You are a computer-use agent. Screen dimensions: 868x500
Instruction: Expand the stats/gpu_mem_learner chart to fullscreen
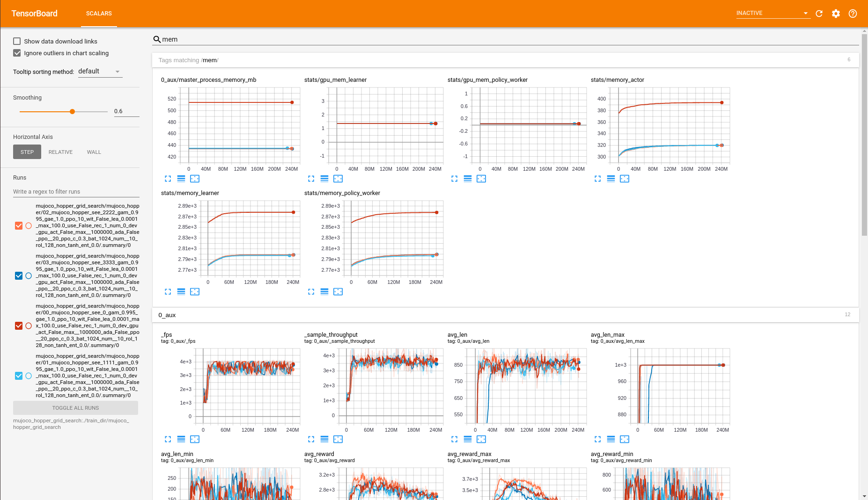pyautogui.click(x=311, y=178)
